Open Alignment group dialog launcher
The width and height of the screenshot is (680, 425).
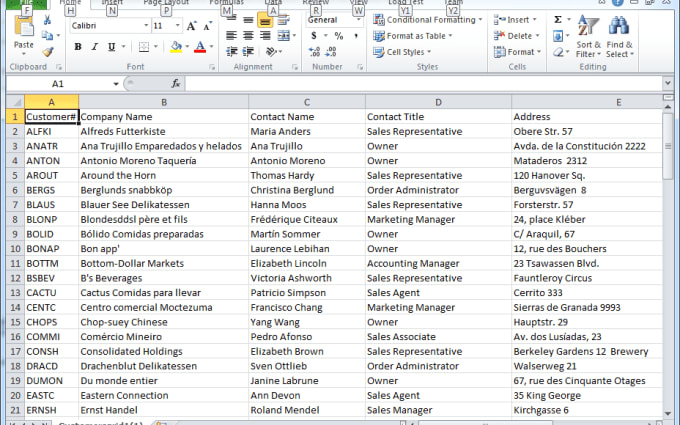pos(295,67)
